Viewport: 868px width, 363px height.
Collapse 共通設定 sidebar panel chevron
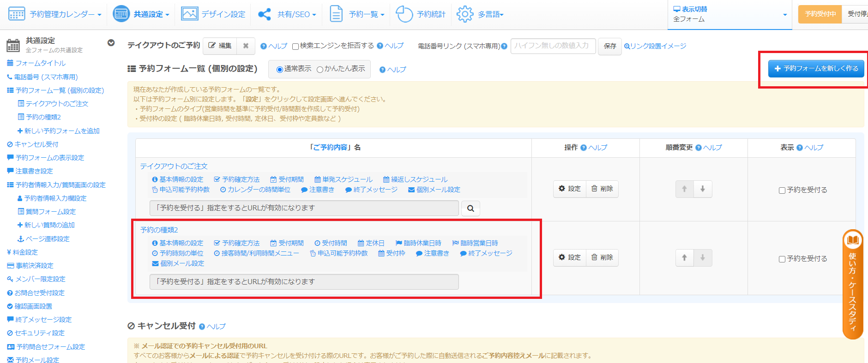111,43
